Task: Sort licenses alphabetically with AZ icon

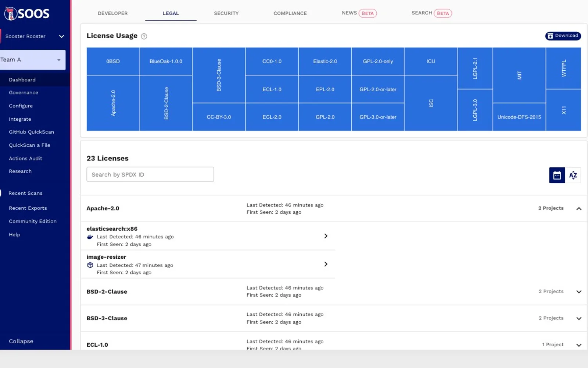Action: coord(573,175)
